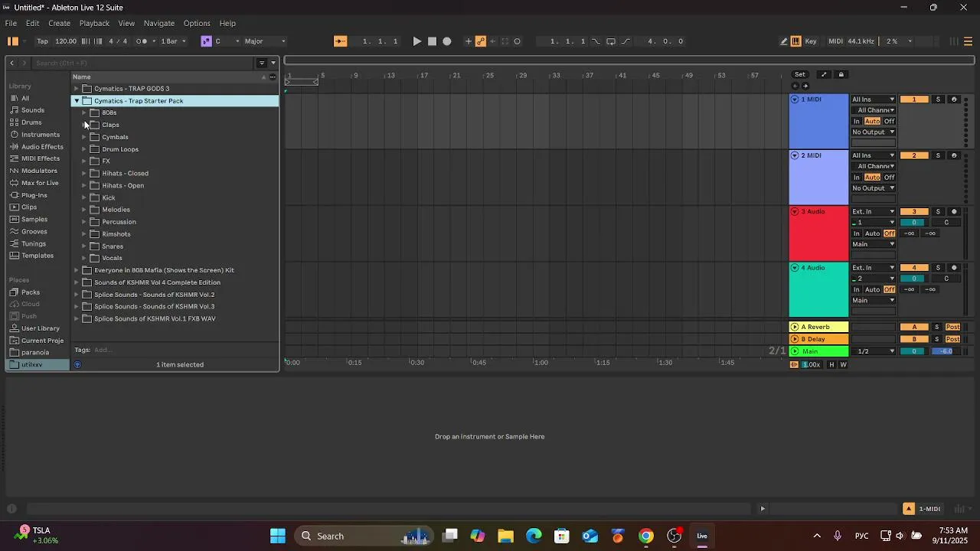Start playback with the Play button
The height and width of the screenshot is (551, 980).
coord(416,41)
